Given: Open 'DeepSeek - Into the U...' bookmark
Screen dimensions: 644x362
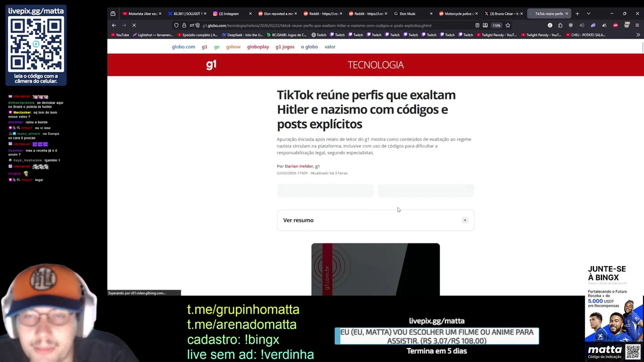Looking at the screenshot, I should pyautogui.click(x=243, y=35).
